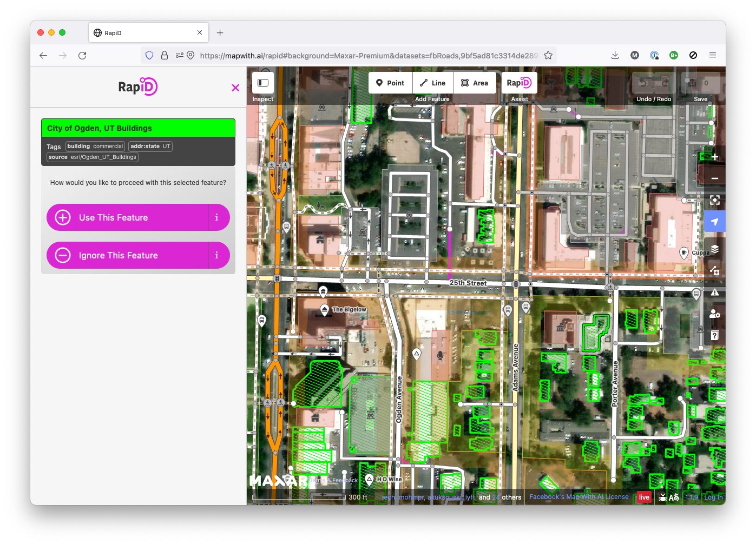This screenshot has height=545, width=756.
Task: Click the building commercial tag
Action: (95, 146)
